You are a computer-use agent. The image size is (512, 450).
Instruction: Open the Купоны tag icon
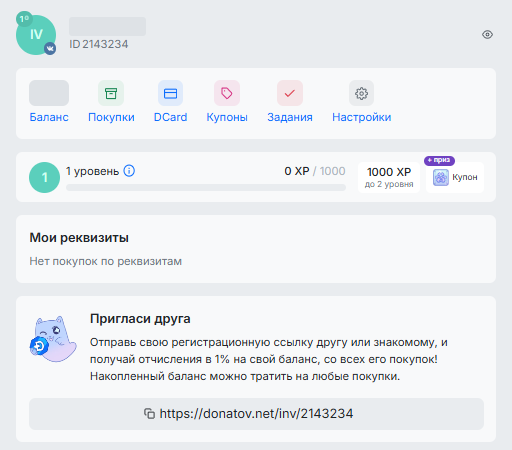pyautogui.click(x=227, y=93)
